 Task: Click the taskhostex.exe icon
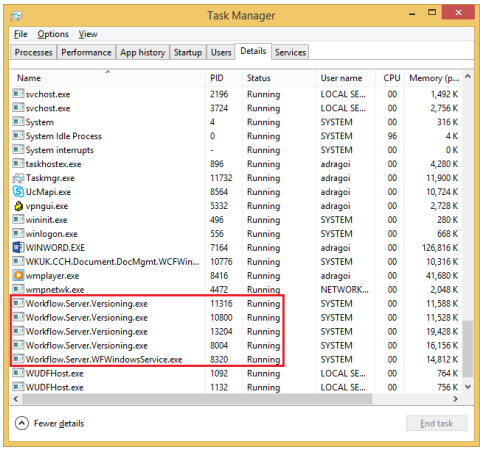[x=18, y=164]
